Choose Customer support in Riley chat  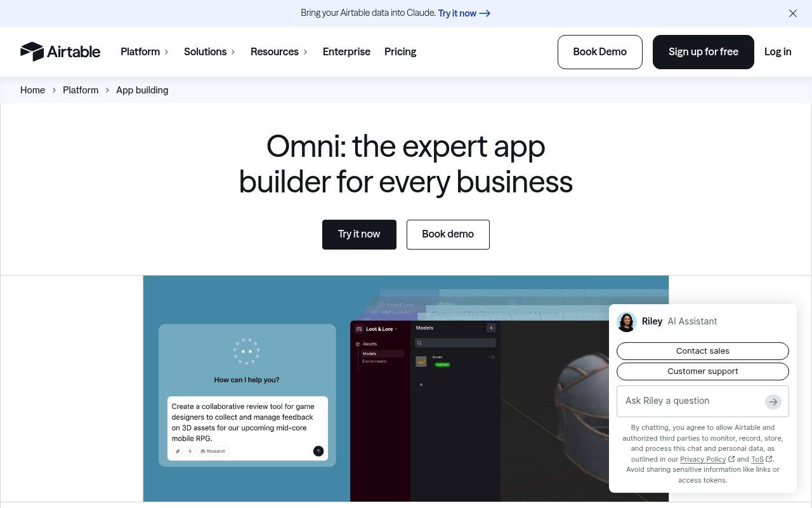coord(703,371)
